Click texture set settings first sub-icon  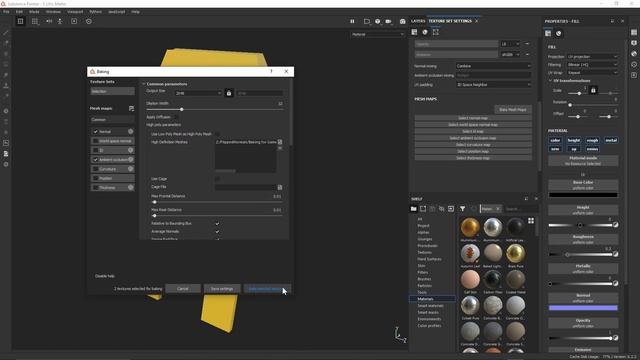pyautogui.click(x=414, y=32)
